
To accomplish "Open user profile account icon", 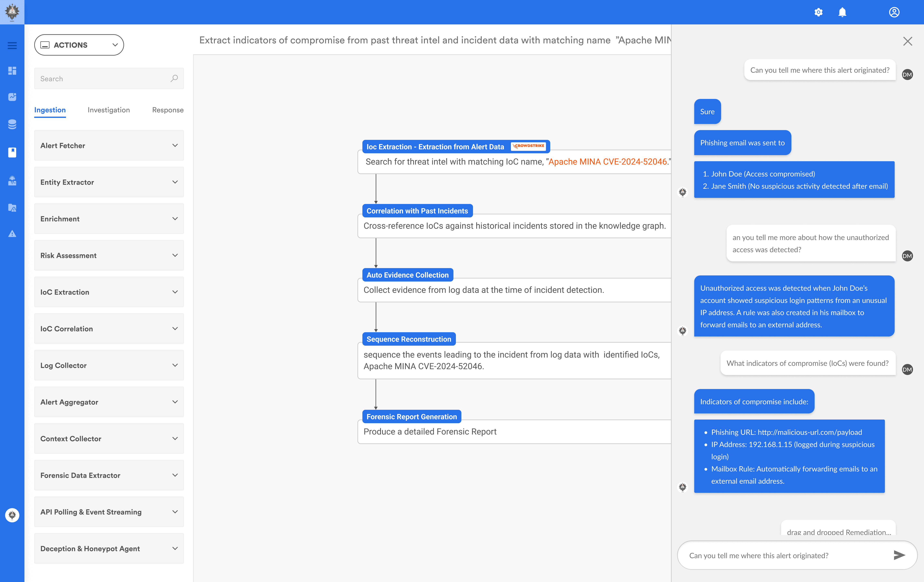I will (x=894, y=12).
